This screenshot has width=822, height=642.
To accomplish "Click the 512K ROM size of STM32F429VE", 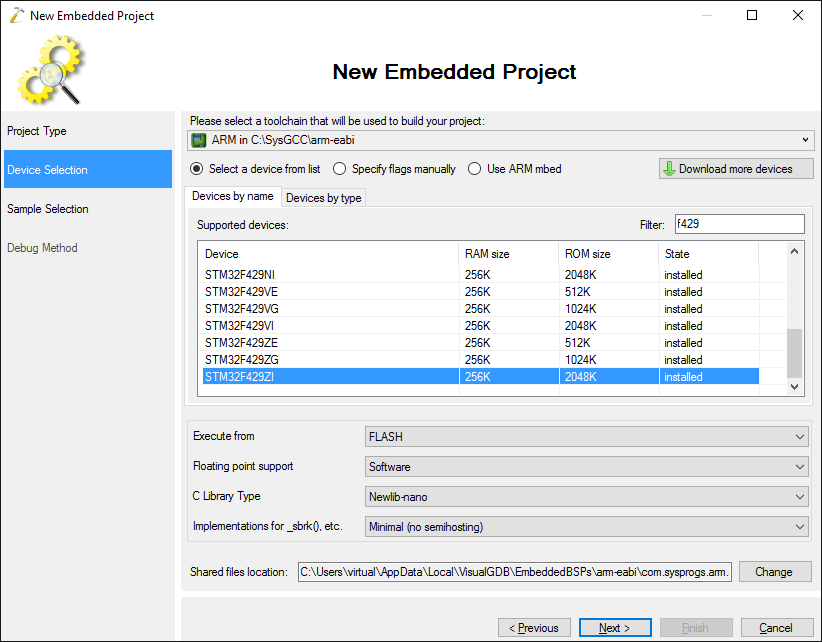I will tap(578, 292).
